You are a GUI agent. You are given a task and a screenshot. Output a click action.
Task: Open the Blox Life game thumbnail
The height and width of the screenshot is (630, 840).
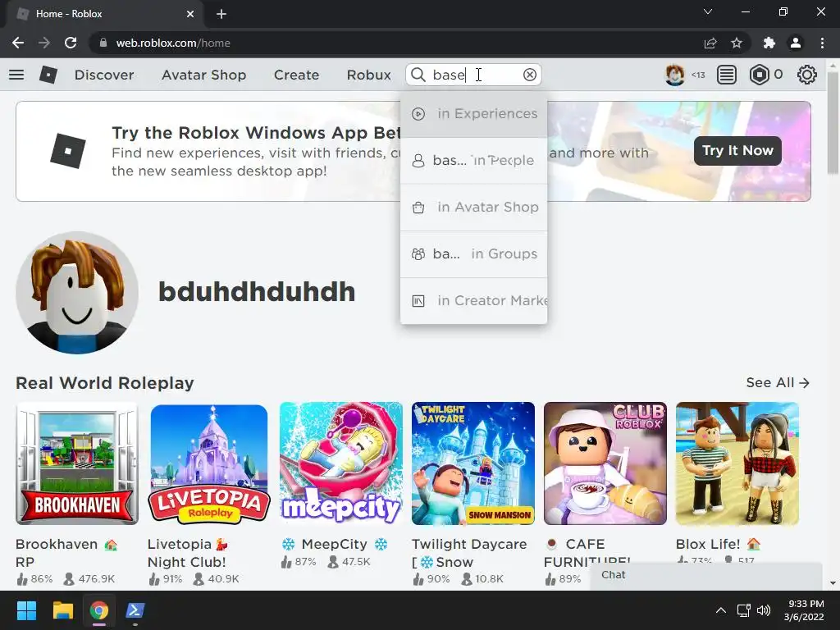point(737,463)
